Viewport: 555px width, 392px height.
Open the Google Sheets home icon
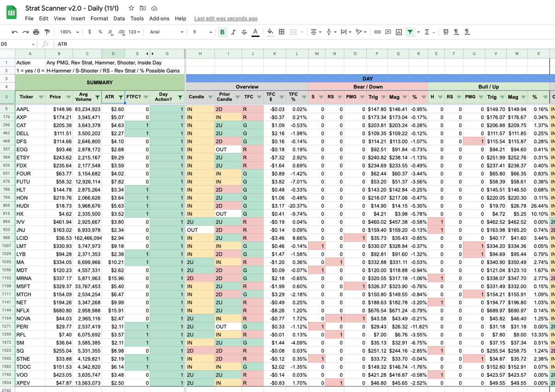click(x=12, y=13)
